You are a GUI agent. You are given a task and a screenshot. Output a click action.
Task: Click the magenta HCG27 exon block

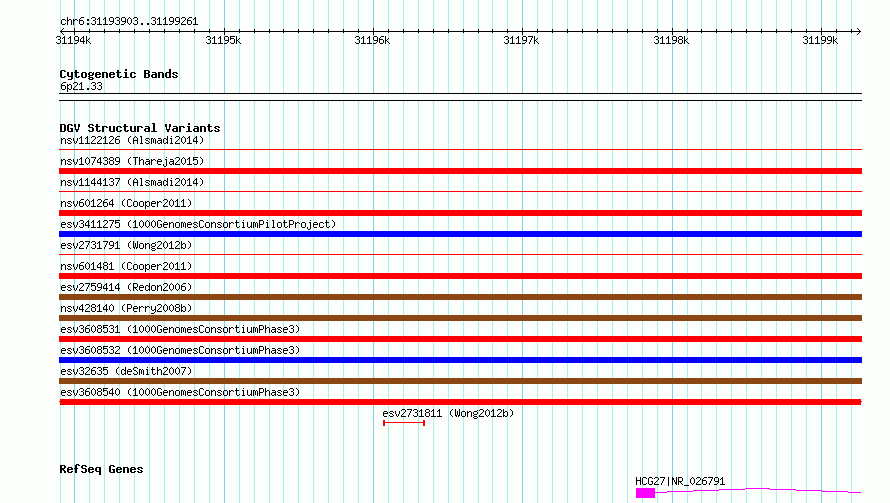click(x=645, y=493)
